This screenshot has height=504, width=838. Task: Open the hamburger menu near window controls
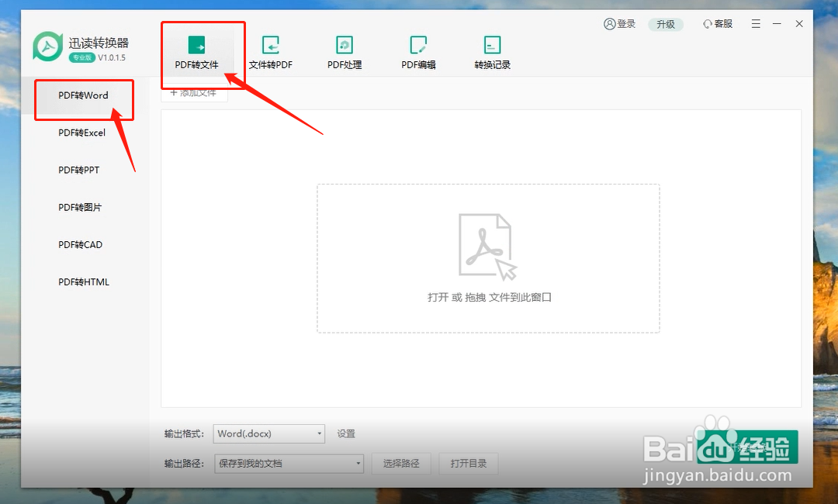pos(755,23)
